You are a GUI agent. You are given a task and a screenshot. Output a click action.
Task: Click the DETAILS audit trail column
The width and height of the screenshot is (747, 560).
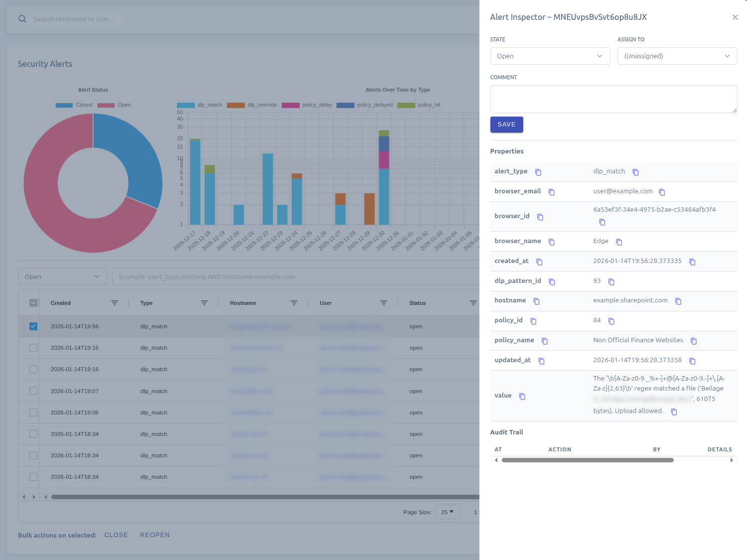720,449
